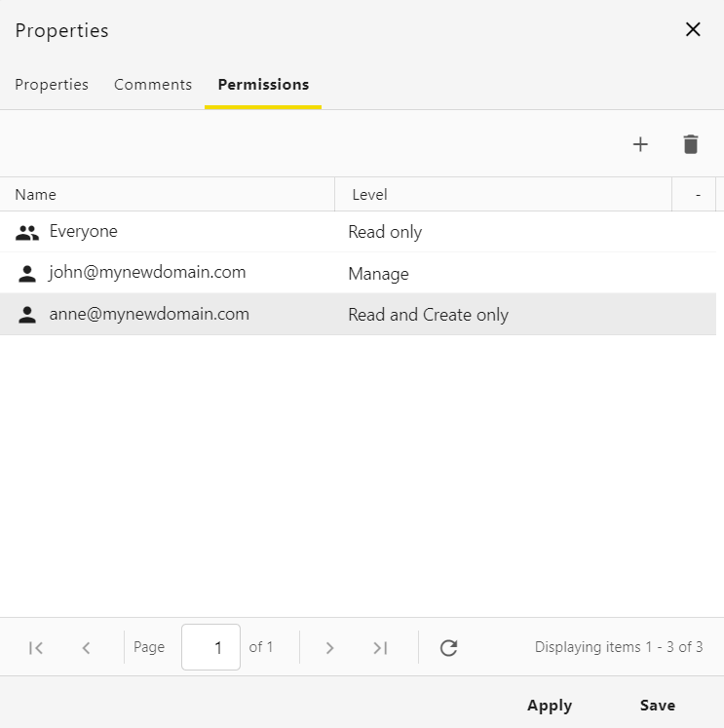Image resolution: width=724 pixels, height=728 pixels.
Task: Close the Properties dialog
Action: pyautogui.click(x=693, y=29)
